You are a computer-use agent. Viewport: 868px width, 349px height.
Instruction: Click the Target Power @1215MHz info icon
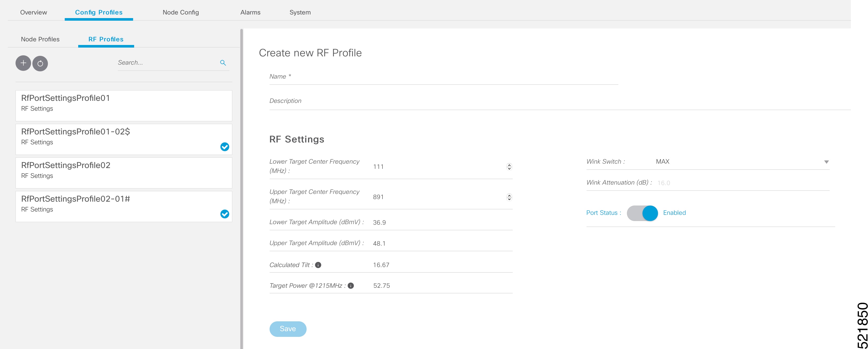(351, 286)
